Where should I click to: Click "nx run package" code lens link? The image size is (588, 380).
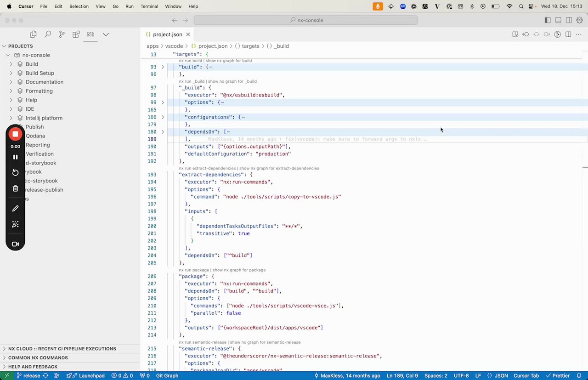coord(193,270)
